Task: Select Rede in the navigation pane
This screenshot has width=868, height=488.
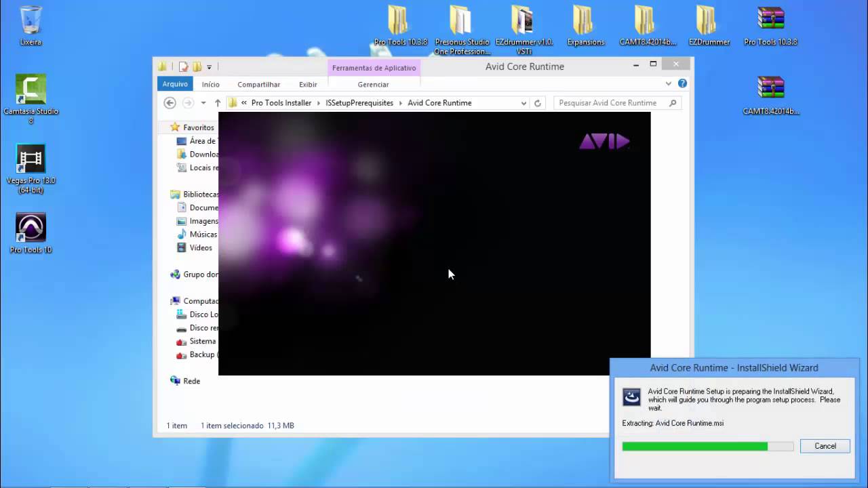Action: 185,381
